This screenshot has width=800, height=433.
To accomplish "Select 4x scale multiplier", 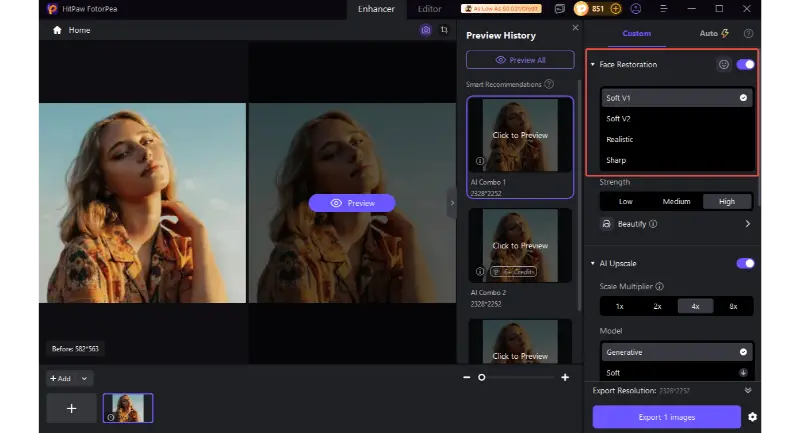I will 695,306.
